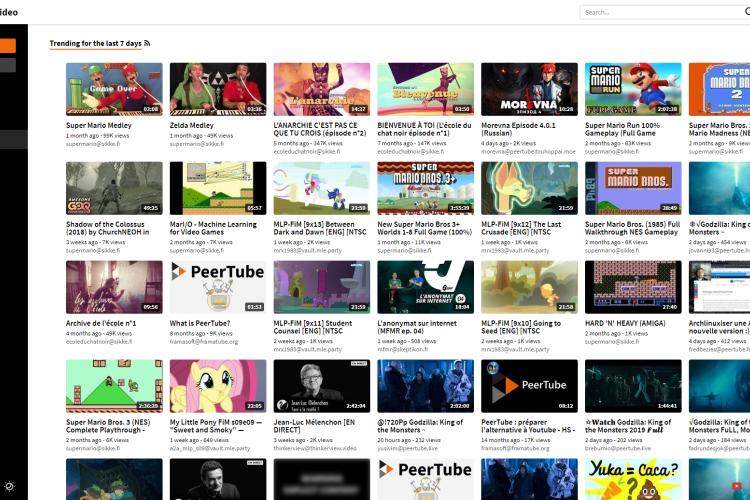
Task: Visit mfmr@skeptikon.fr channel link
Action: click(403, 350)
